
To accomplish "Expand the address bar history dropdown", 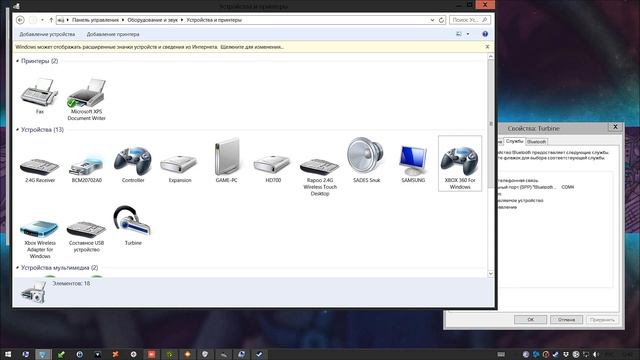I will 432,20.
